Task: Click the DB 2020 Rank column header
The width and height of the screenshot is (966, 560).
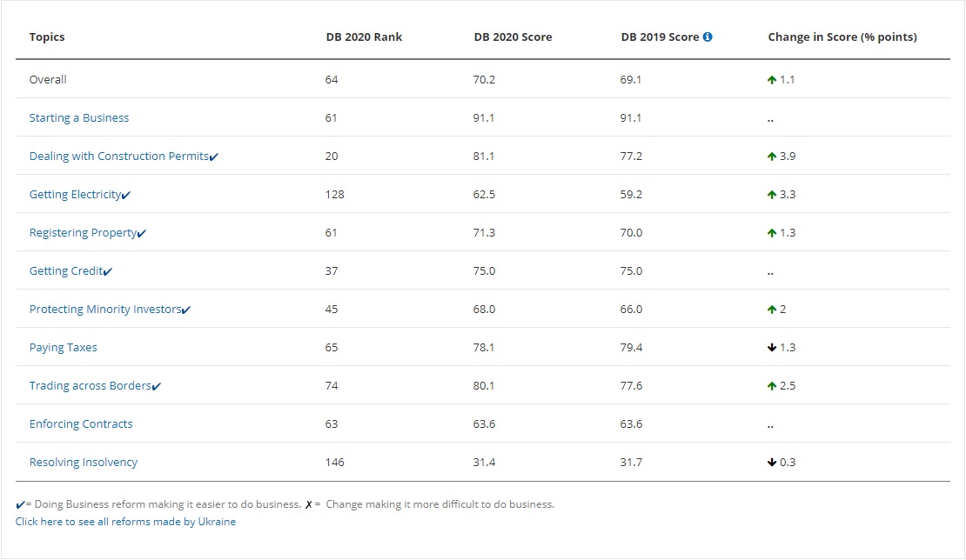Action: [x=364, y=37]
